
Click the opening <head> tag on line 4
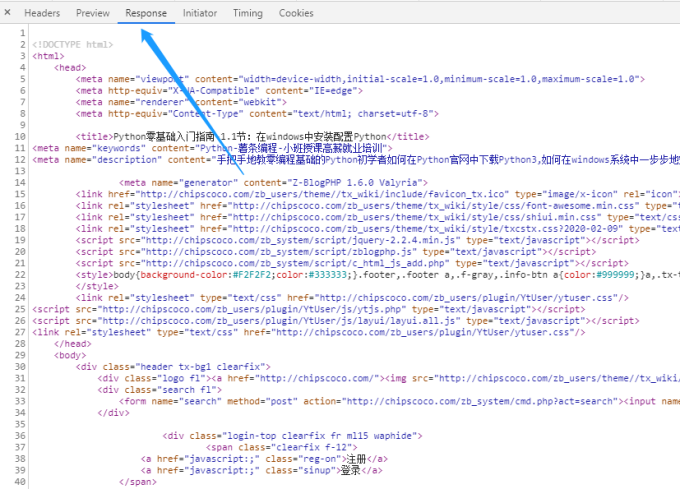pyautogui.click(x=70, y=68)
